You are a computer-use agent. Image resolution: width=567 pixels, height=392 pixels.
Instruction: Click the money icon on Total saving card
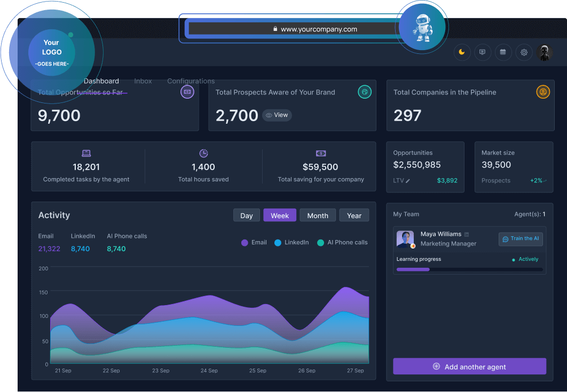click(320, 153)
